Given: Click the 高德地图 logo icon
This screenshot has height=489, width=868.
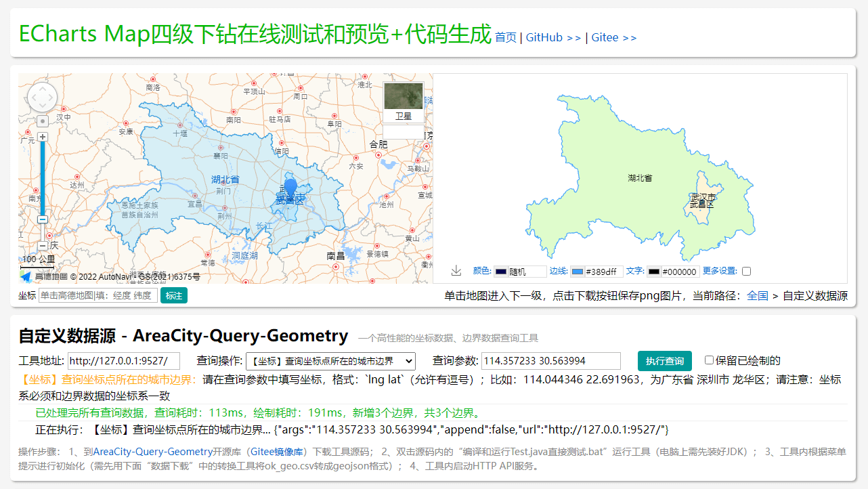Looking at the screenshot, I should [26, 276].
